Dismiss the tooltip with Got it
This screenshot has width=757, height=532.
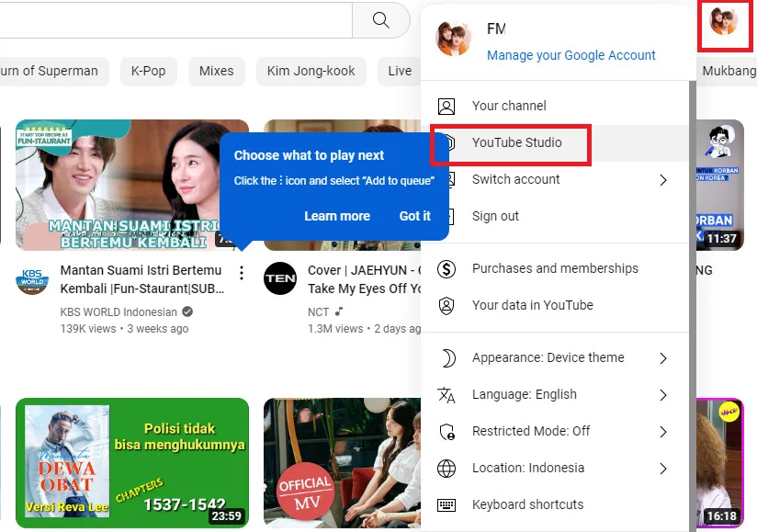point(414,216)
